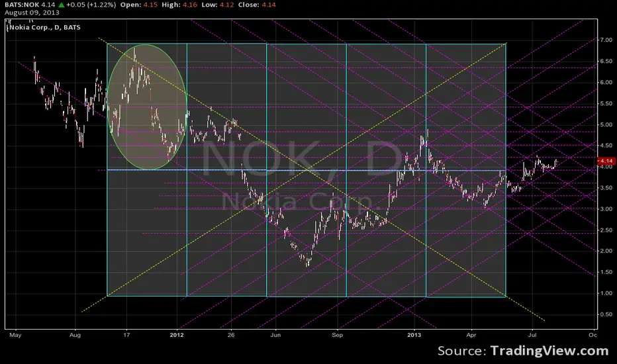
Task: Click the 7.00 price axis label
Action: tap(606, 40)
